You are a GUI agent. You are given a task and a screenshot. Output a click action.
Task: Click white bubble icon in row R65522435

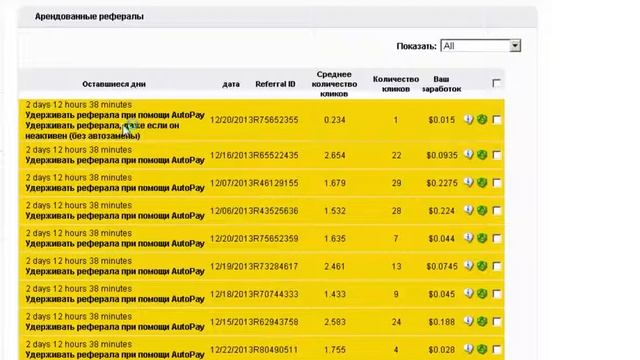pos(469,155)
